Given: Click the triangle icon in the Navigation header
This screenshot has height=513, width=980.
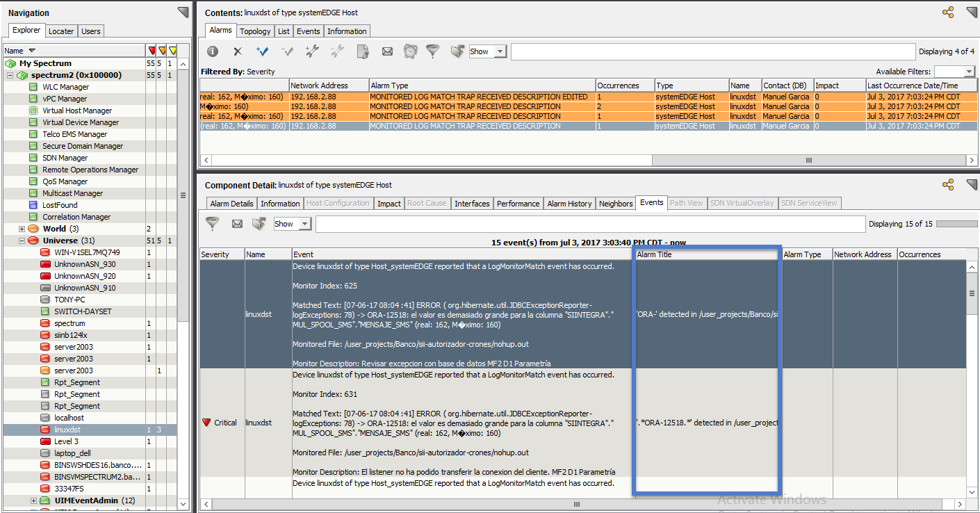Looking at the screenshot, I should pyautogui.click(x=183, y=12).
